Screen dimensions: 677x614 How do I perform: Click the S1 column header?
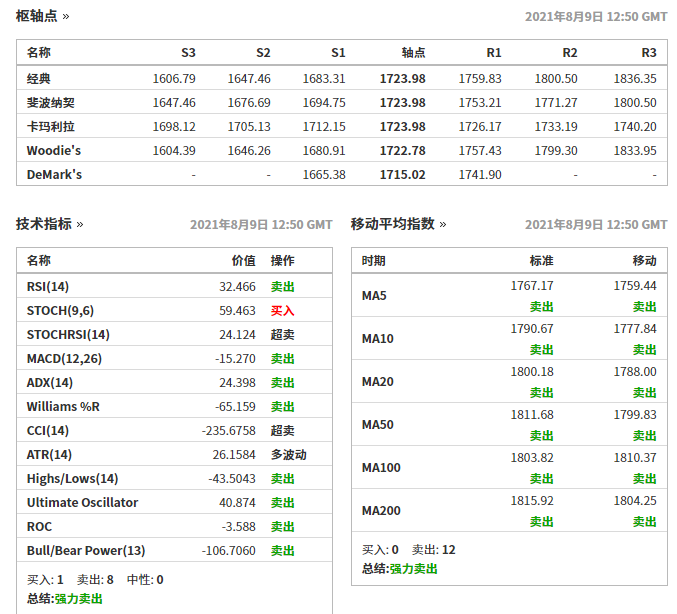pos(338,53)
